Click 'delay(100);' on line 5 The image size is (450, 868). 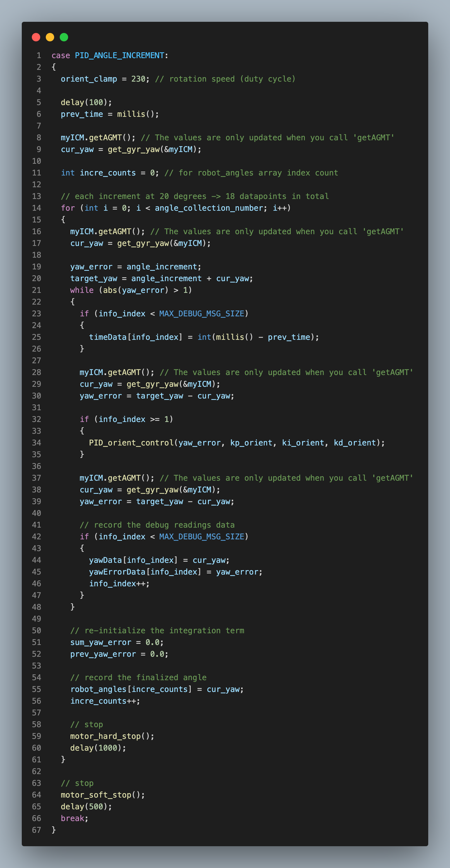pos(86,103)
